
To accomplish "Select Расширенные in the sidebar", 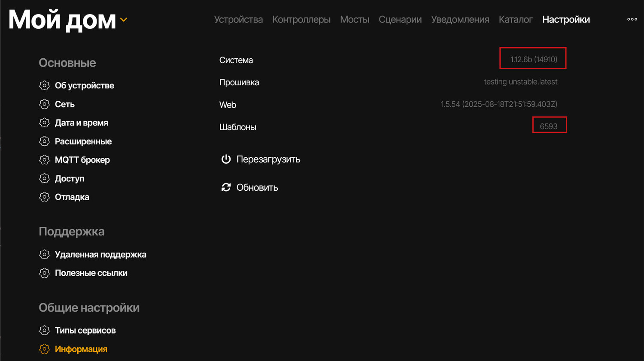I will point(83,141).
